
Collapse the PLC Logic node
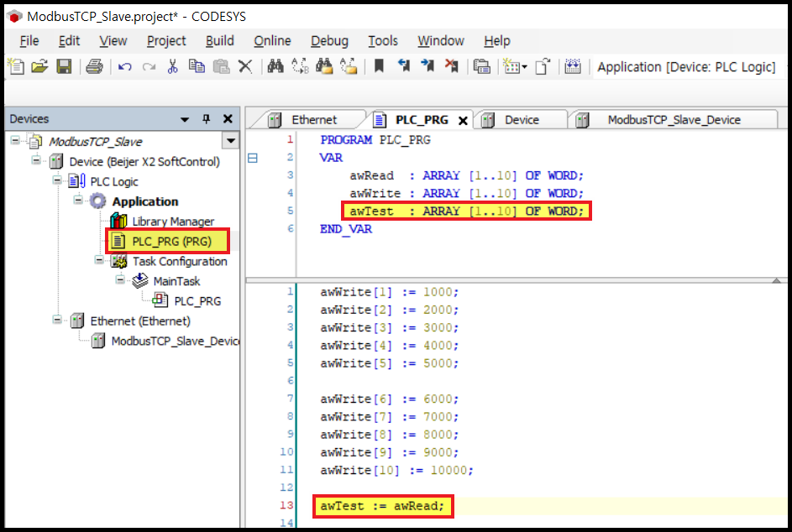point(57,180)
